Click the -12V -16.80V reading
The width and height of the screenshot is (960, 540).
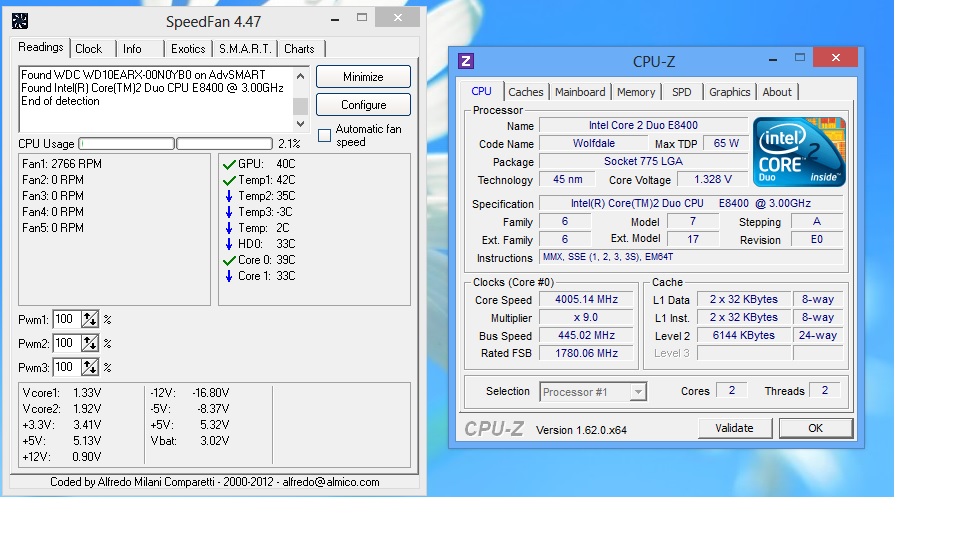point(190,393)
